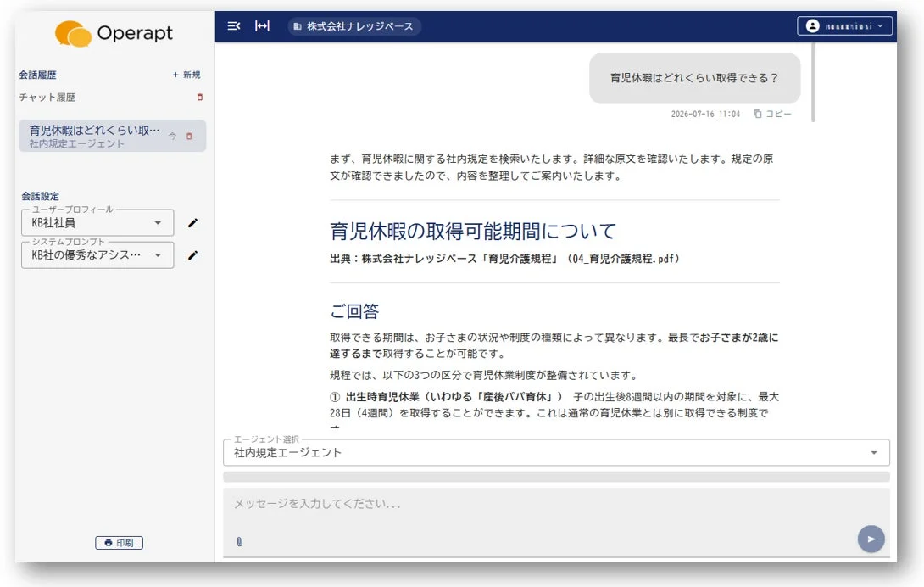Click the 出生時育児休業 bold text

[382, 396]
